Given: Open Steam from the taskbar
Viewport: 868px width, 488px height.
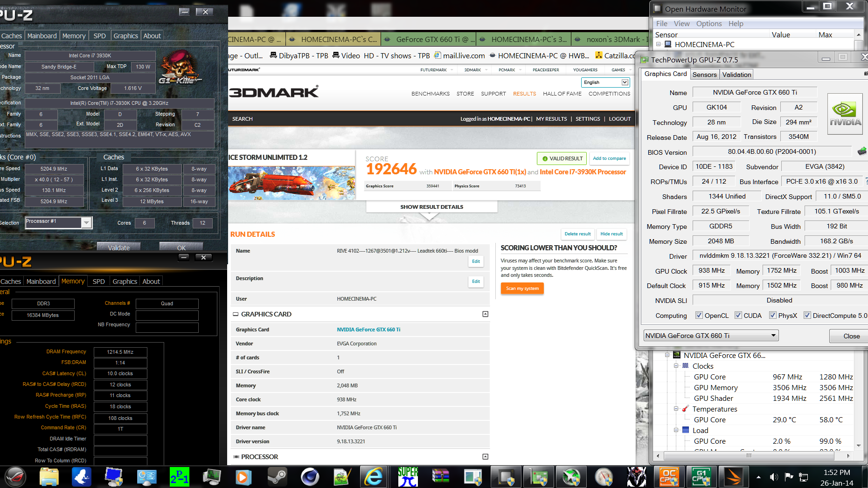Looking at the screenshot, I should coord(277,477).
